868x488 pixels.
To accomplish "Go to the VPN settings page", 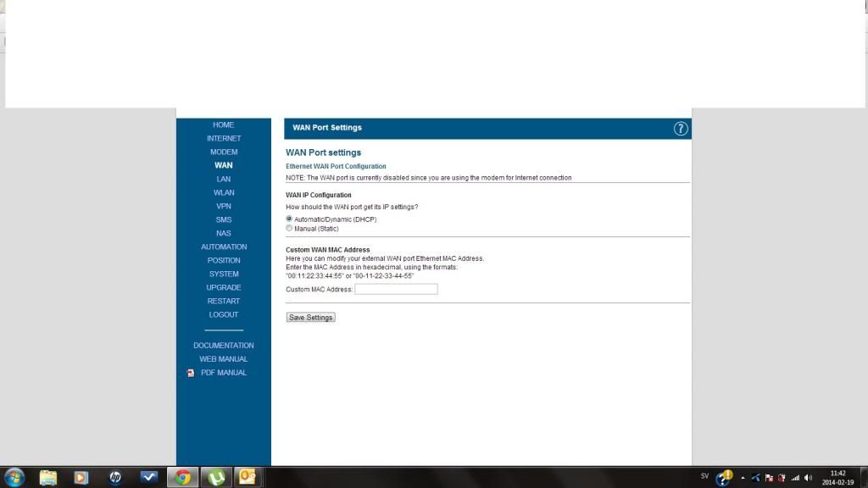I will [x=224, y=206].
